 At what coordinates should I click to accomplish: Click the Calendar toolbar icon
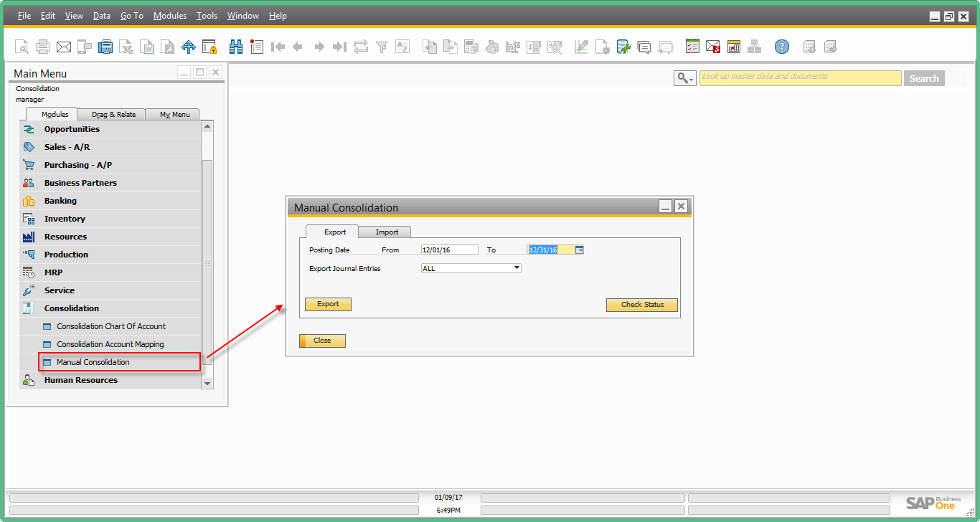[733, 47]
